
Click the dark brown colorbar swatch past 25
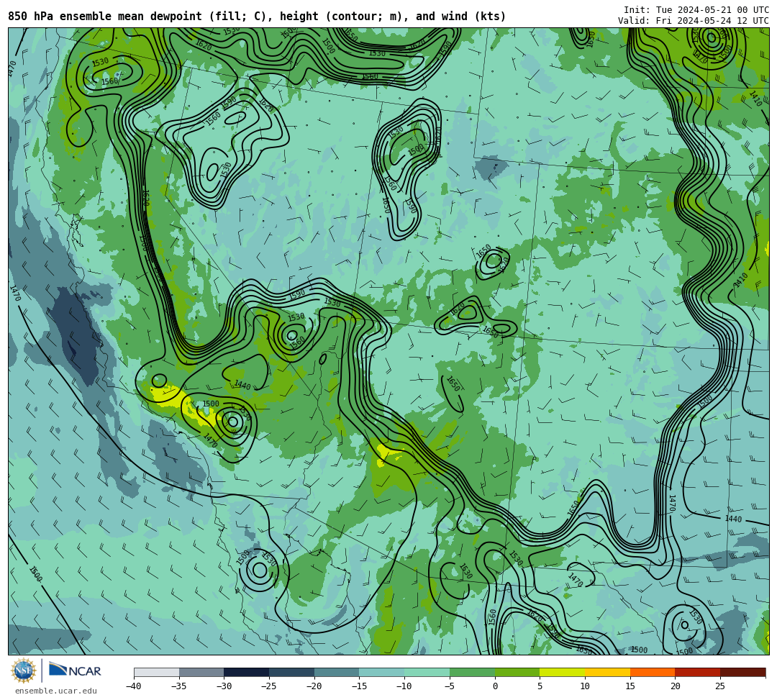tap(742, 672)
